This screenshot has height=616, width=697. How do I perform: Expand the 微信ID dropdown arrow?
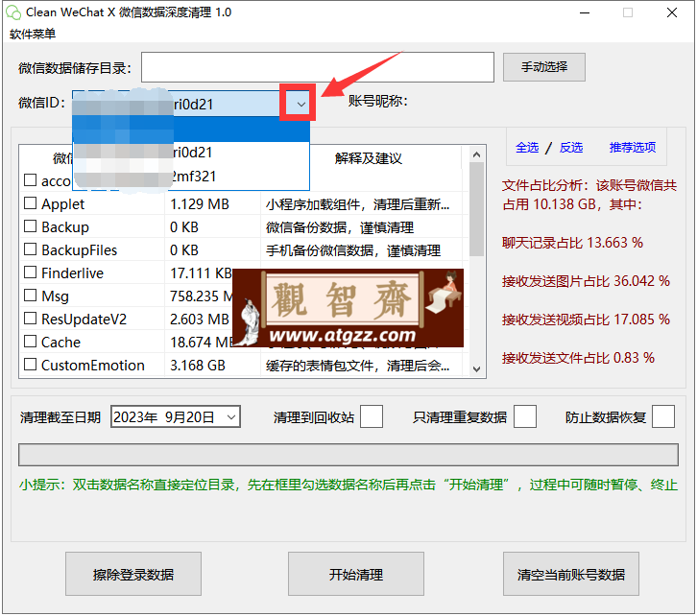pyautogui.click(x=300, y=104)
